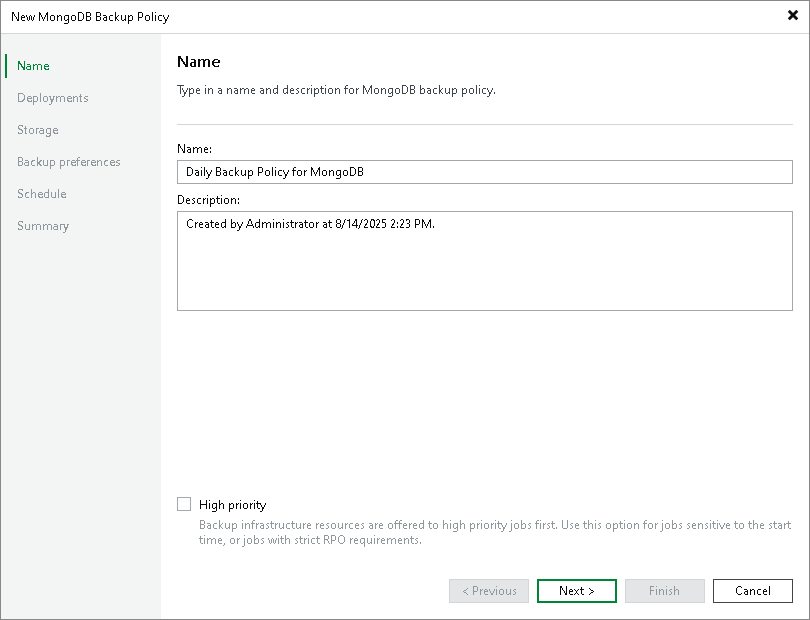This screenshot has width=810, height=620.
Task: Jump to the Schedule step
Action: point(42,194)
